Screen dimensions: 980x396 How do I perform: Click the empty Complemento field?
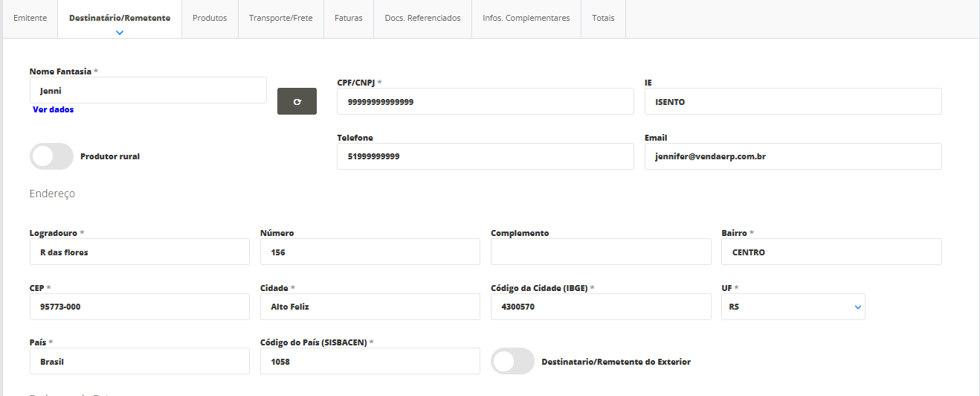(x=600, y=252)
